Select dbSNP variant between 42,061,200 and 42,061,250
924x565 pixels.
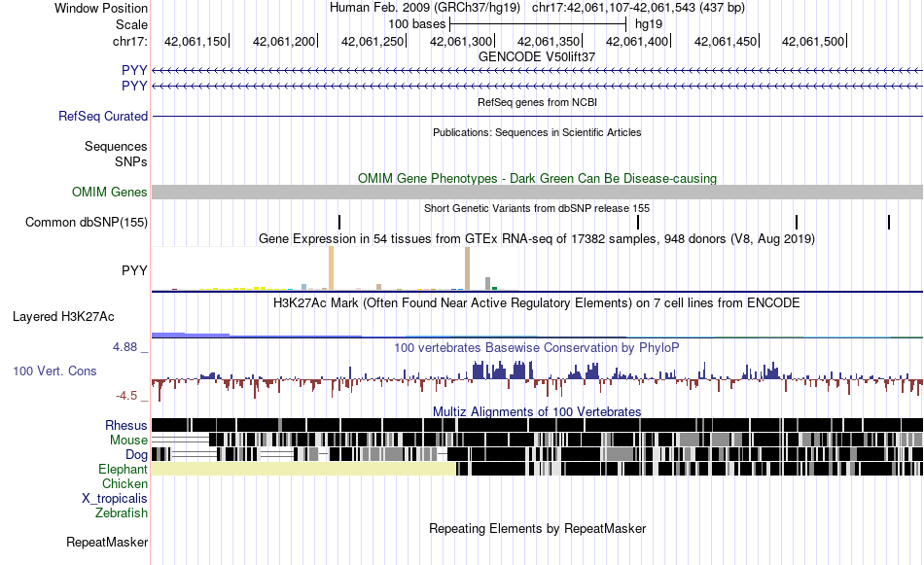(339, 222)
